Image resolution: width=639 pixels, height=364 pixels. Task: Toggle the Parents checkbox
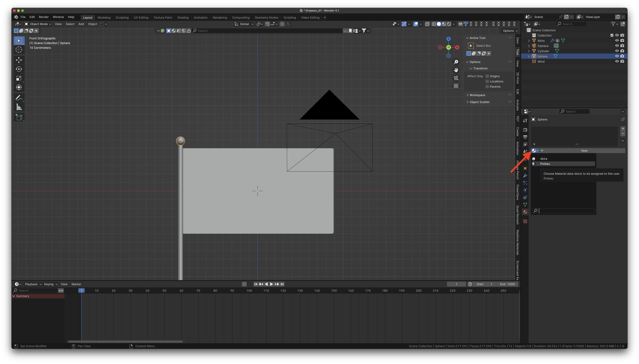click(x=487, y=87)
